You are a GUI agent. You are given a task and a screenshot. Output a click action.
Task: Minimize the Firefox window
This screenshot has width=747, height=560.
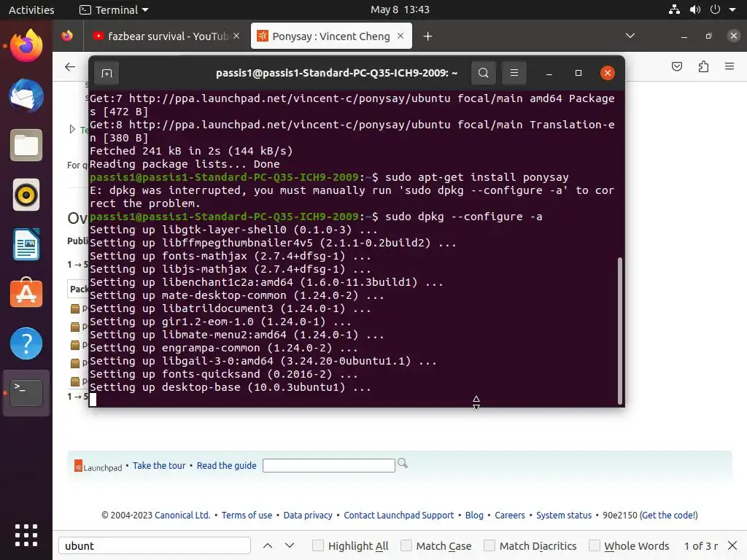click(684, 36)
